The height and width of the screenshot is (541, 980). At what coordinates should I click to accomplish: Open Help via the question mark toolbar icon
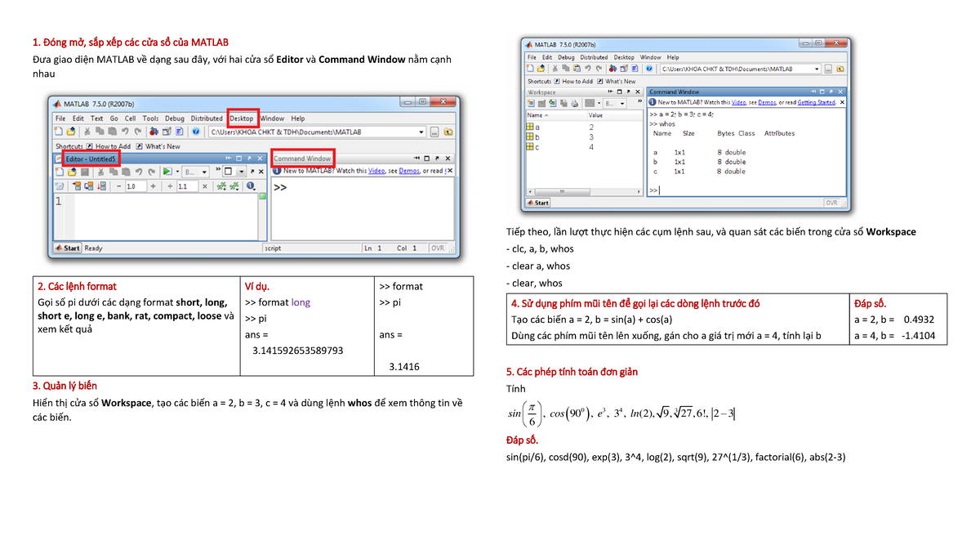point(195,130)
